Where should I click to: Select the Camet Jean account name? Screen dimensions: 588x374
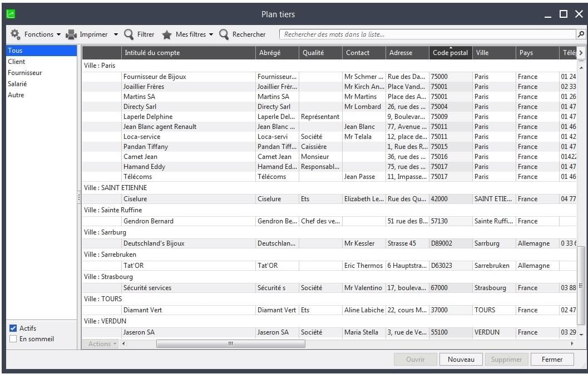click(140, 157)
